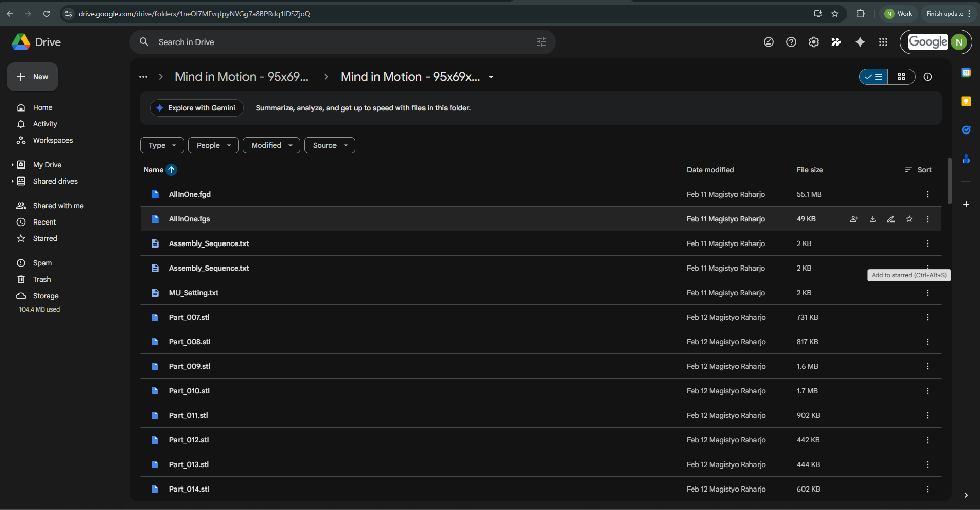Image resolution: width=980 pixels, height=510 pixels.
Task: Open Google apps grid
Action: pyautogui.click(x=883, y=42)
